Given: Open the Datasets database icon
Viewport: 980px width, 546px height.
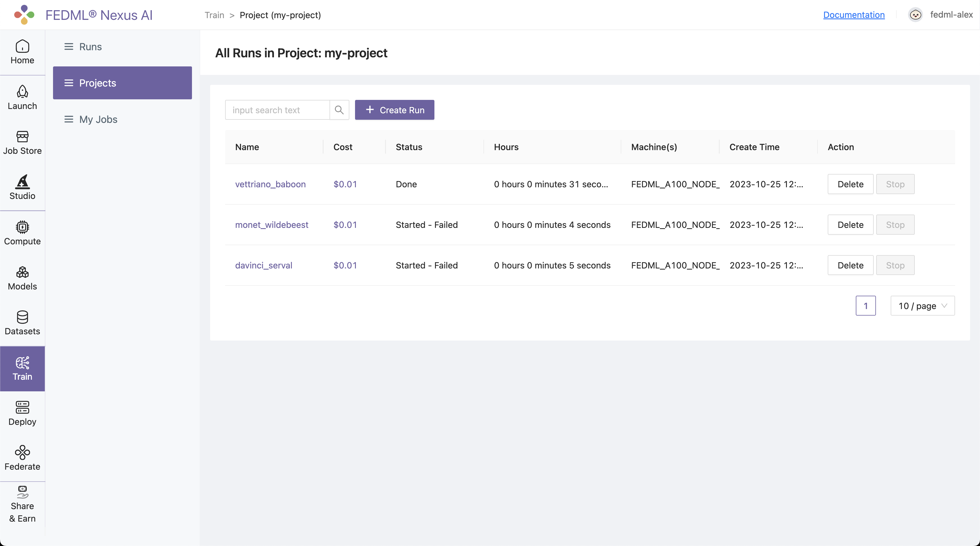Looking at the screenshot, I should pos(22,317).
